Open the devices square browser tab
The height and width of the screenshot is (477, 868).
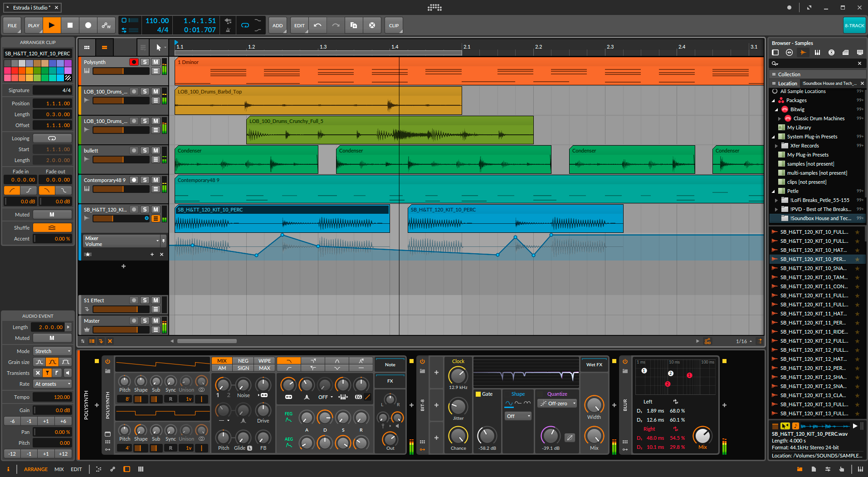pyautogui.click(x=775, y=53)
